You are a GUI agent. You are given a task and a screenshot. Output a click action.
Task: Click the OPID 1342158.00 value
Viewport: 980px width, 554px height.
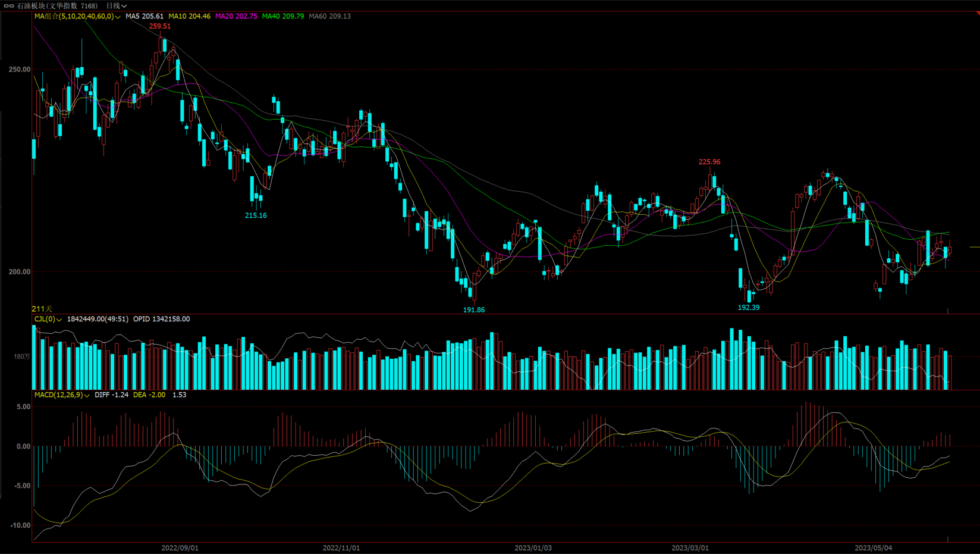click(x=162, y=320)
